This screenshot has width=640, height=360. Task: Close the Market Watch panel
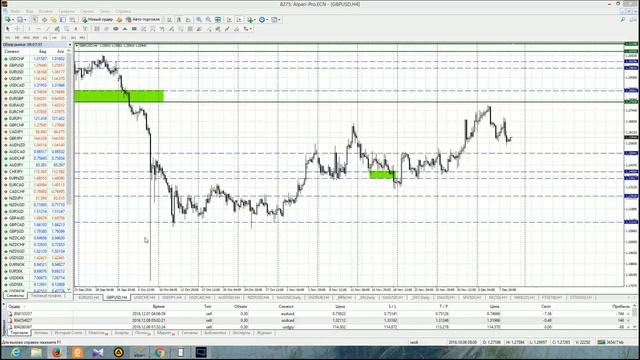pyautogui.click(x=70, y=44)
